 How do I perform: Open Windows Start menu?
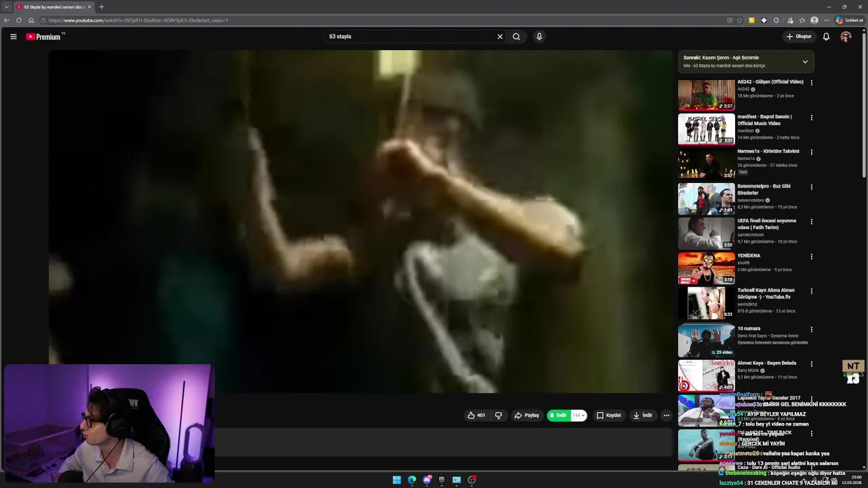397,480
